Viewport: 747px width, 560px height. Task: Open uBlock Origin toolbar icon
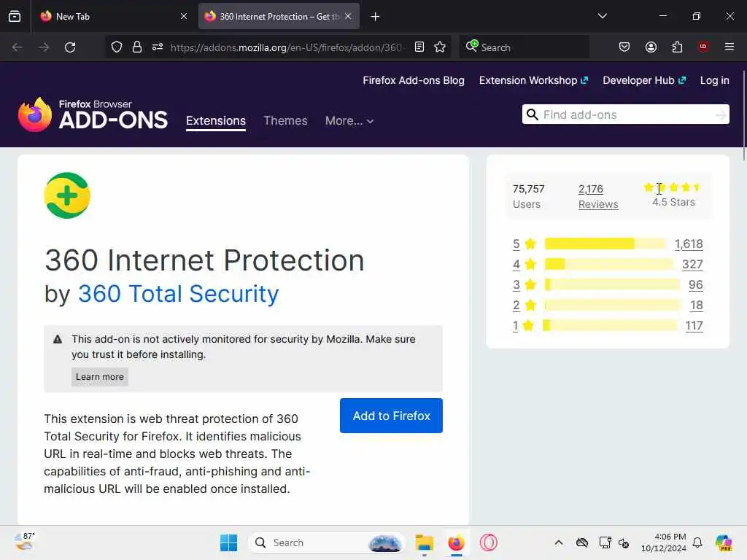(x=703, y=46)
